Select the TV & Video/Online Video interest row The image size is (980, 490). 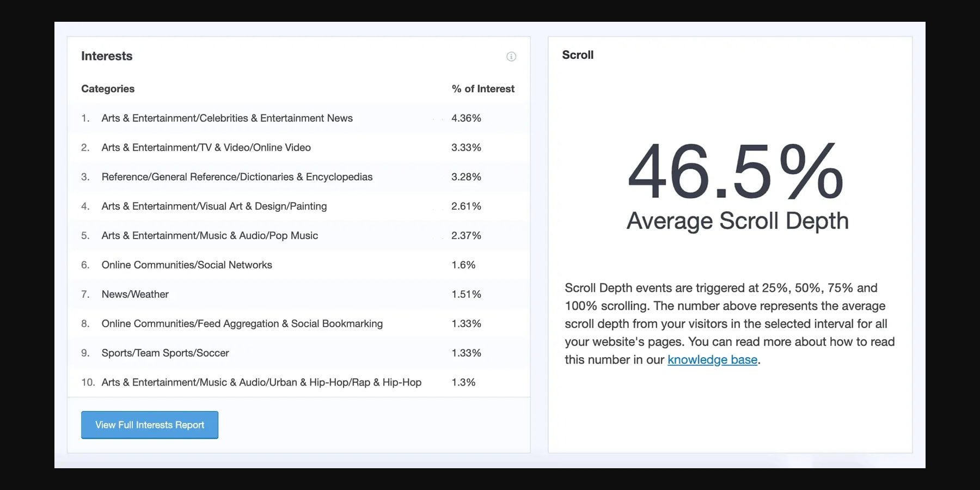click(205, 147)
